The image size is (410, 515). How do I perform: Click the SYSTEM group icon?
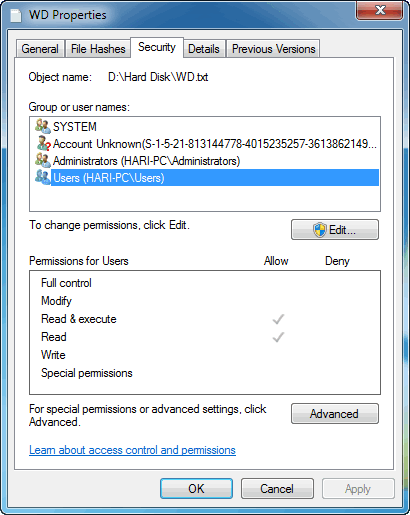pyautogui.click(x=43, y=126)
